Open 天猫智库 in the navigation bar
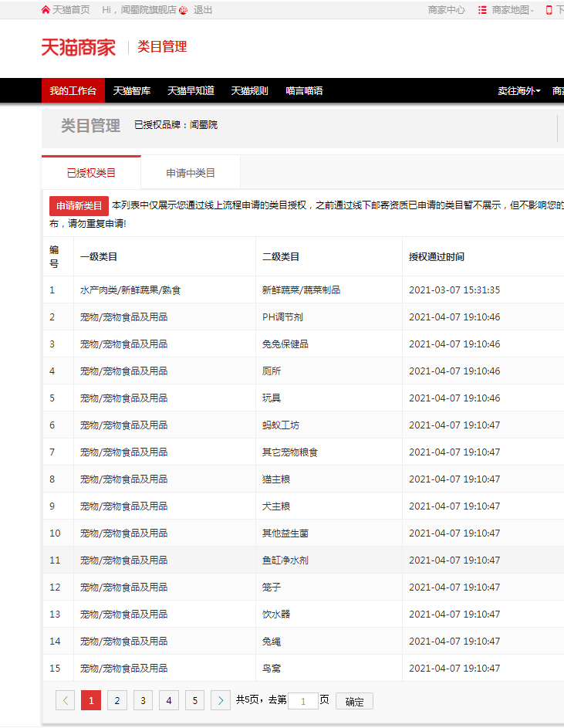The image size is (564, 728). 132,90
